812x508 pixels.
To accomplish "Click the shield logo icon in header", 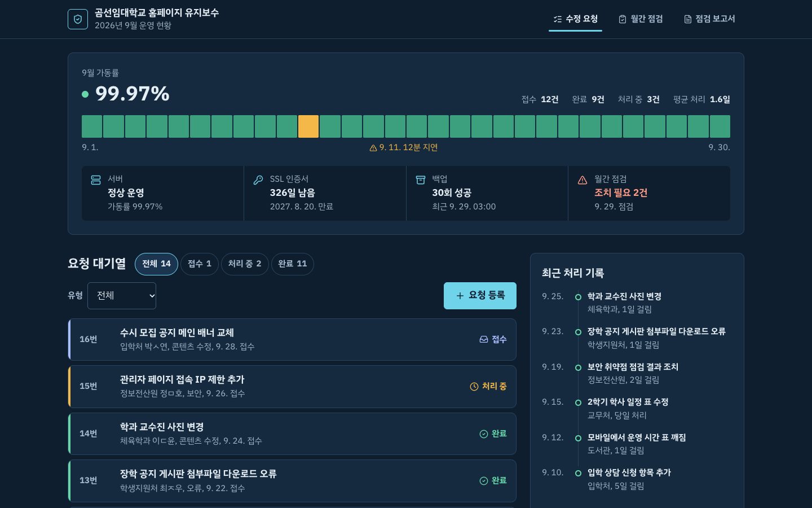I will tap(78, 19).
